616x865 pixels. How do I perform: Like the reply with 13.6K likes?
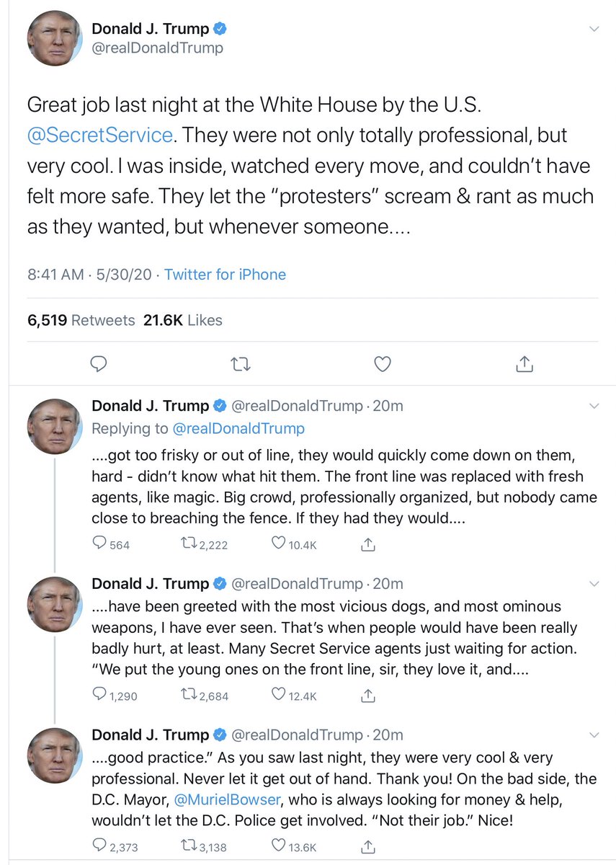tap(277, 845)
